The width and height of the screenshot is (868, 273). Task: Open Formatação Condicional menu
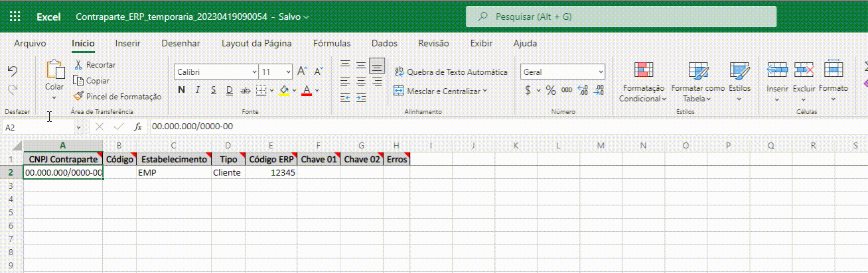pyautogui.click(x=642, y=82)
